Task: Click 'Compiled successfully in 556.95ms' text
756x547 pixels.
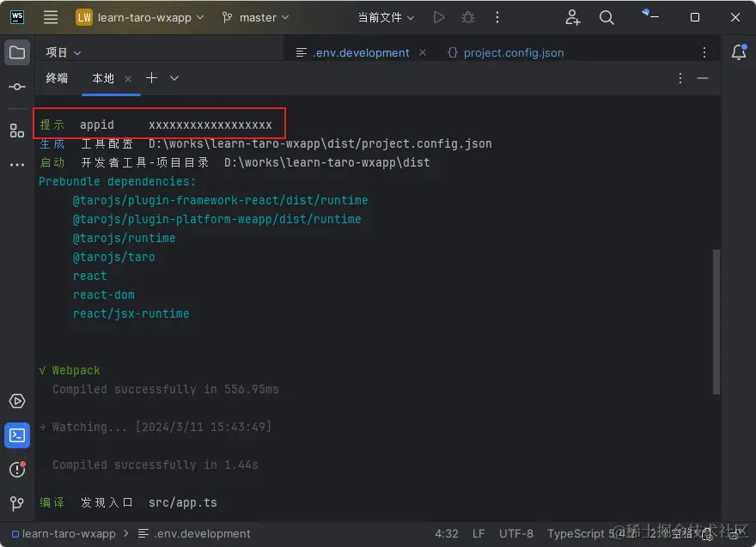Action: tap(165, 389)
